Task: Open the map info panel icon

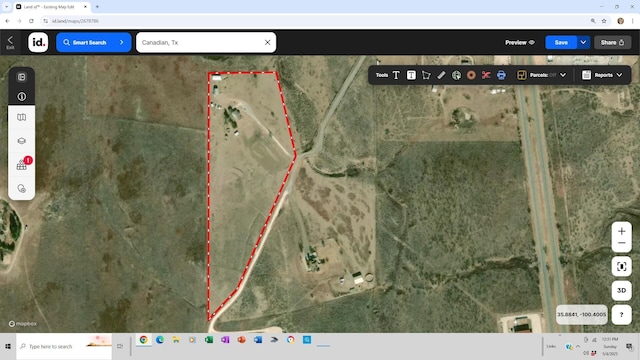Action: 22,96
